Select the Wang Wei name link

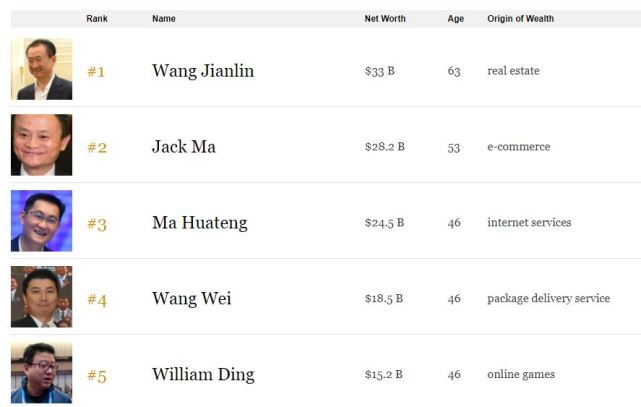point(191,298)
